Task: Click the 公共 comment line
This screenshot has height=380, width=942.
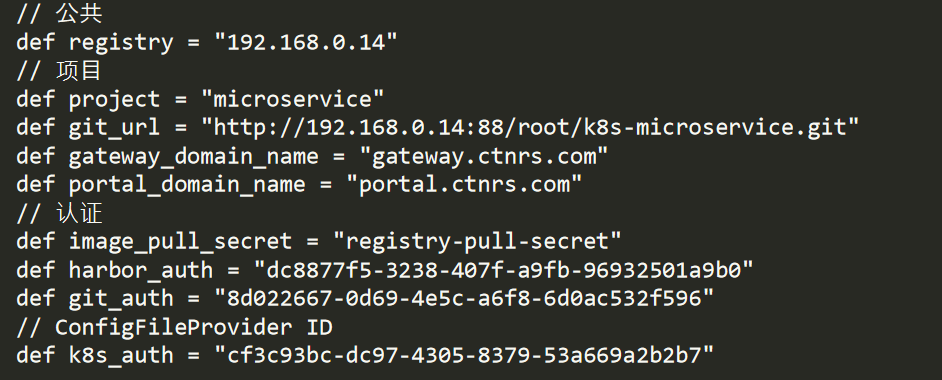Action: click(x=59, y=14)
